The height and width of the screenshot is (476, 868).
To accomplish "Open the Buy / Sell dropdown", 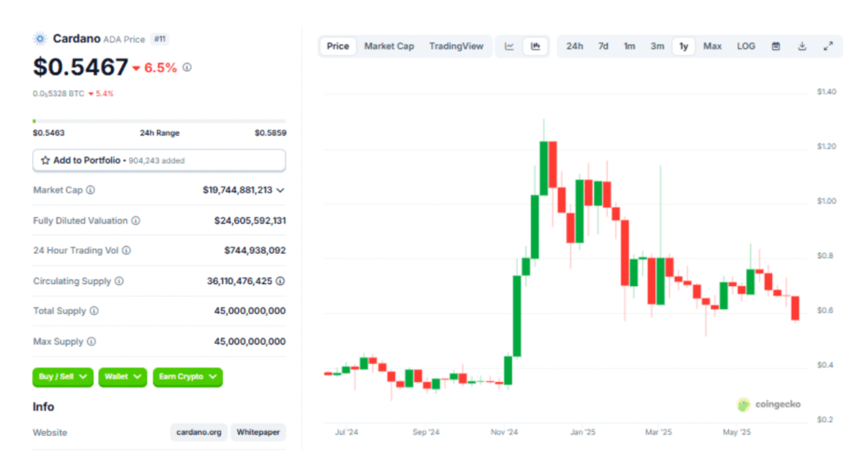I will (63, 377).
